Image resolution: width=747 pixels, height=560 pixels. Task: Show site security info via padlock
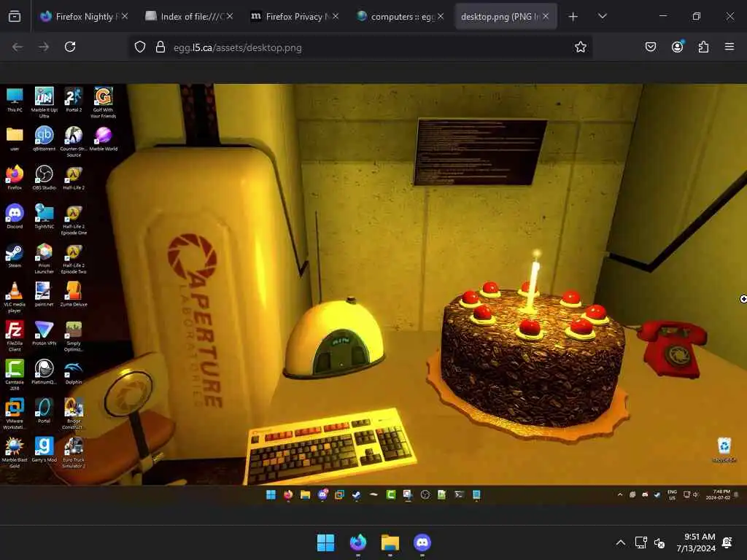160,47
